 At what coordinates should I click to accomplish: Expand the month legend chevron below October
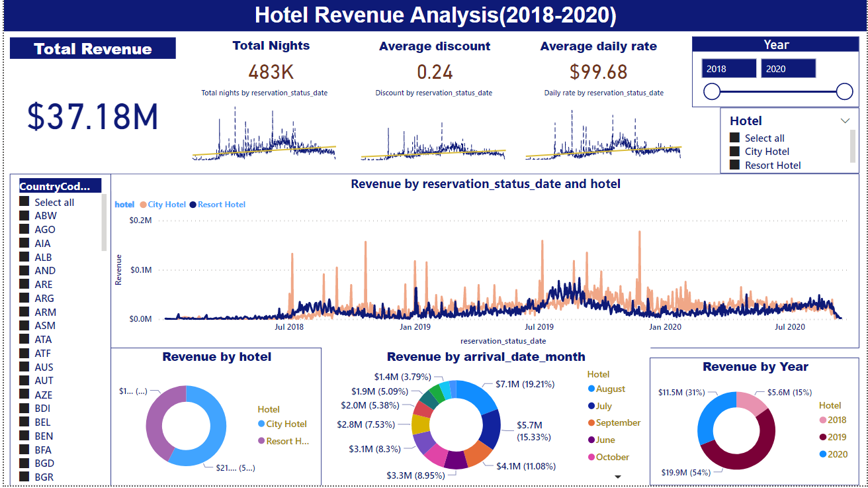pyautogui.click(x=619, y=475)
